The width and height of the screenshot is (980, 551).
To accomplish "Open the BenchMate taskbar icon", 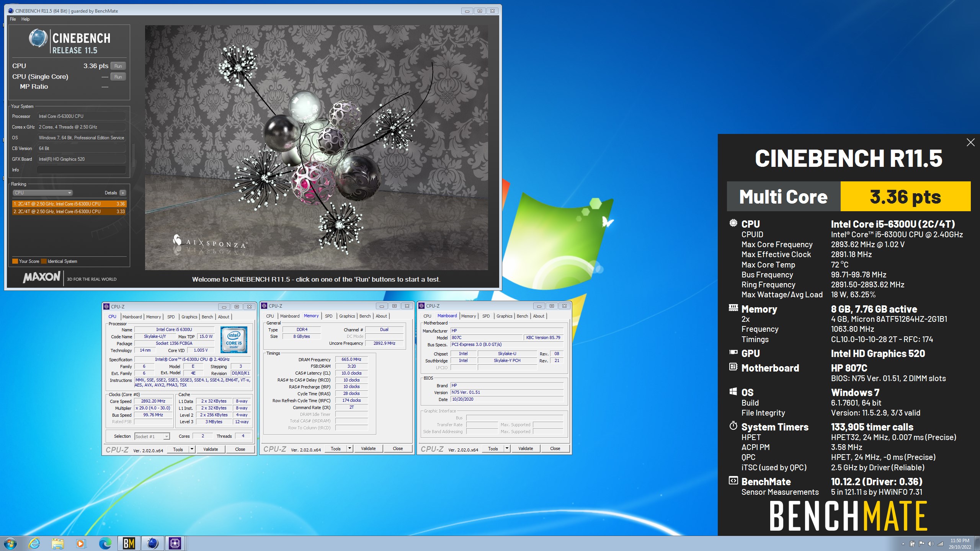I will [x=129, y=543].
